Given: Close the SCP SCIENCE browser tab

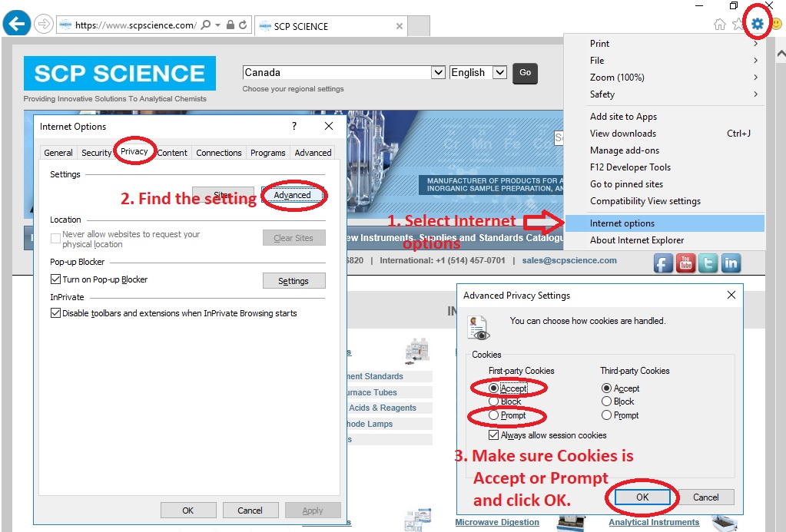Looking at the screenshot, I should pos(399,26).
